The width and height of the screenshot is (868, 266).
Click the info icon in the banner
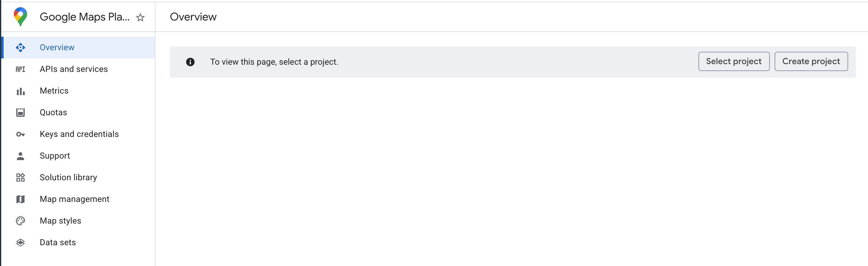[x=190, y=62]
